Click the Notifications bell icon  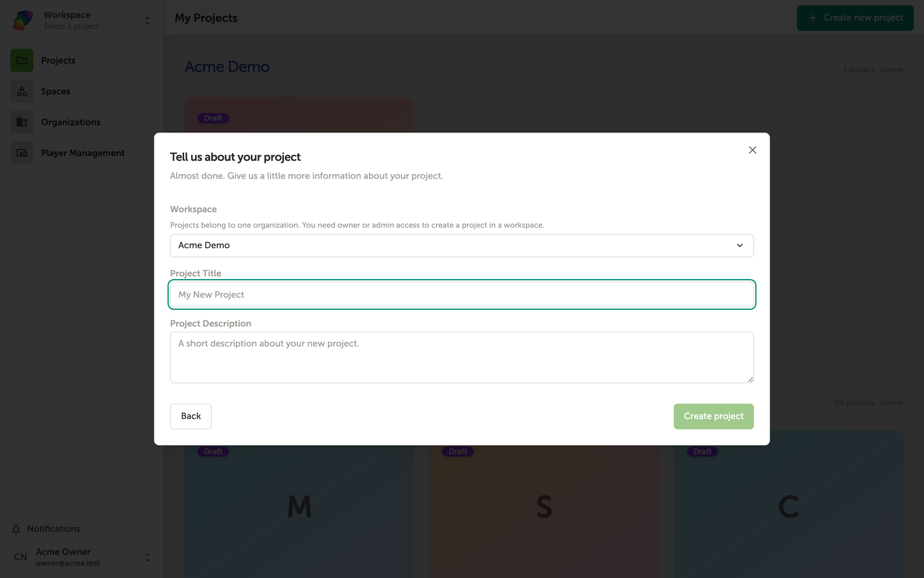click(x=16, y=529)
